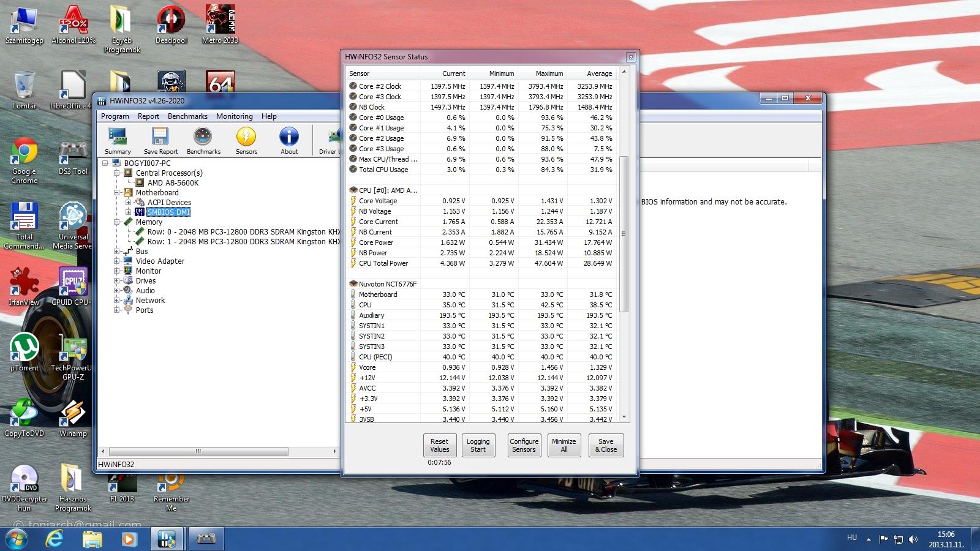Image resolution: width=980 pixels, height=551 pixels.
Task: Open the Benchmarks gauge icon in toolbar
Action: coord(203,141)
